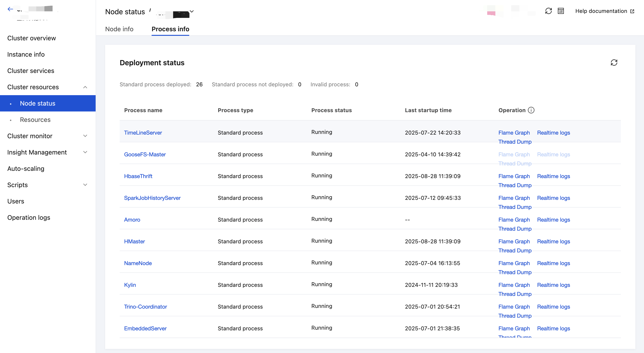Screen dimensions: 644x353
Task: Expand the Cluster monitor menu
Action: point(85,136)
